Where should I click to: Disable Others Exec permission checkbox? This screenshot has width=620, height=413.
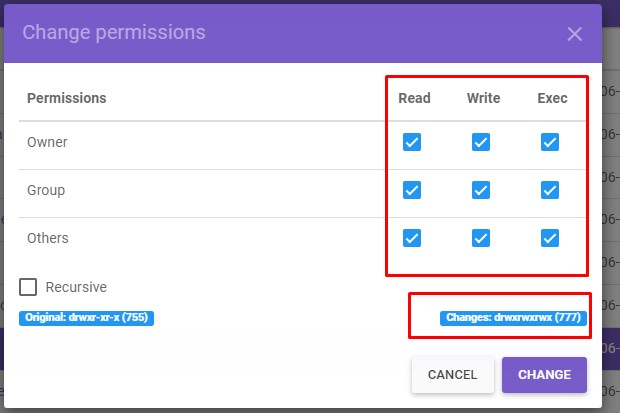click(x=549, y=238)
